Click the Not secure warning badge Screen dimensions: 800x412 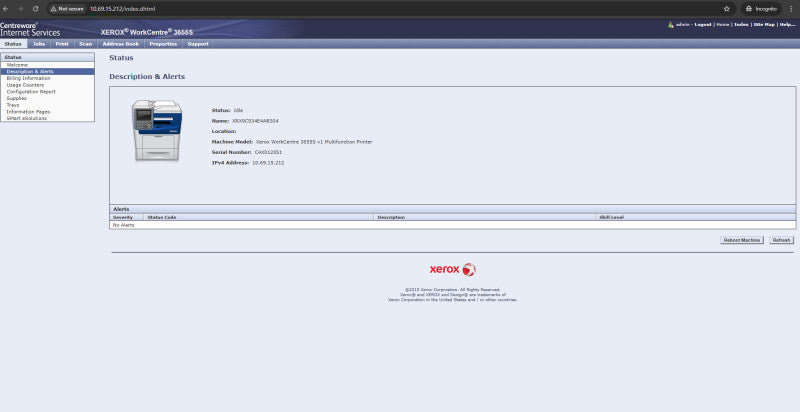(67, 9)
